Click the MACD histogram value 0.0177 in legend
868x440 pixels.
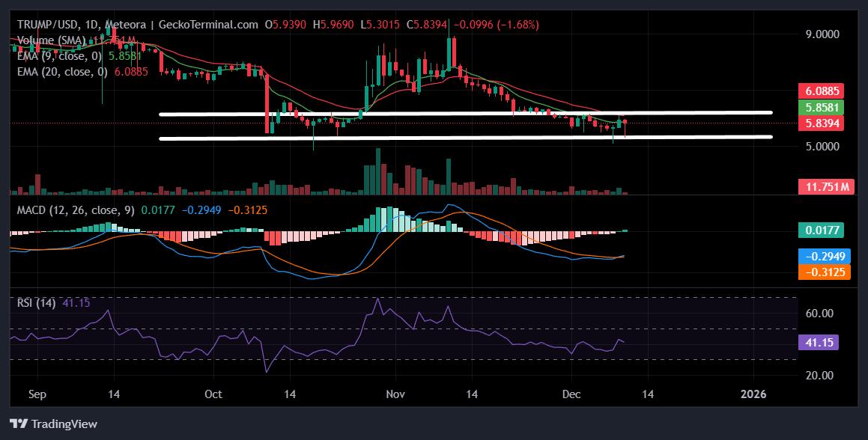(158, 210)
